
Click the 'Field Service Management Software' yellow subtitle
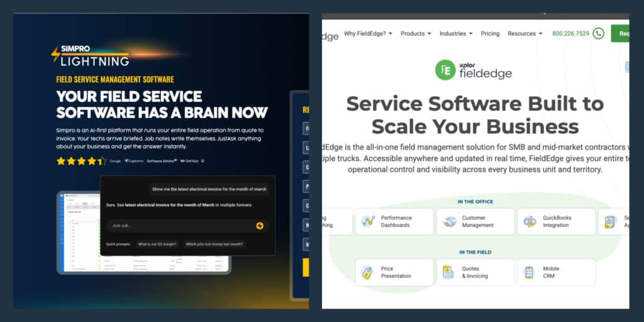115,80
